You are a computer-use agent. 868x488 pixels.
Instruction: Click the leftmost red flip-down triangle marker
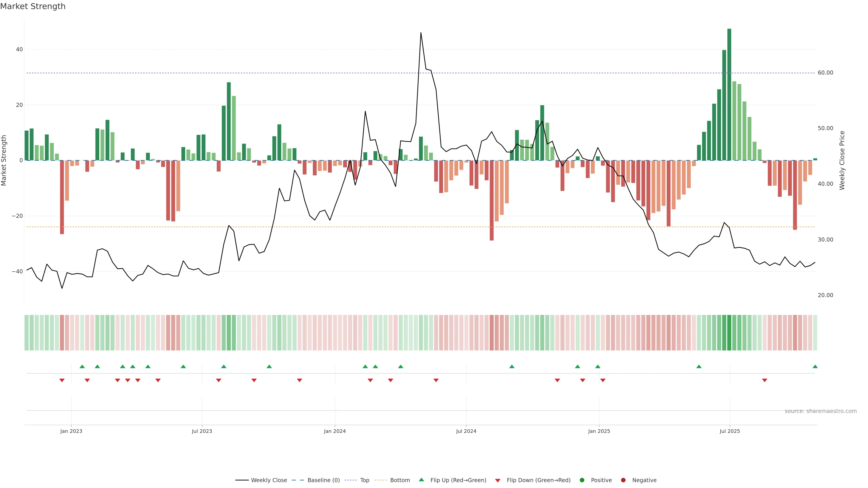click(62, 380)
